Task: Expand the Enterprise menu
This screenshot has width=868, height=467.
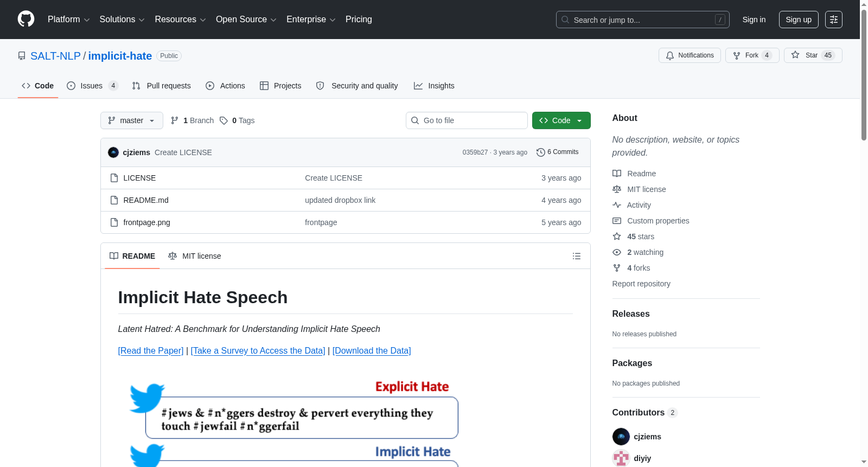Action: (x=311, y=20)
